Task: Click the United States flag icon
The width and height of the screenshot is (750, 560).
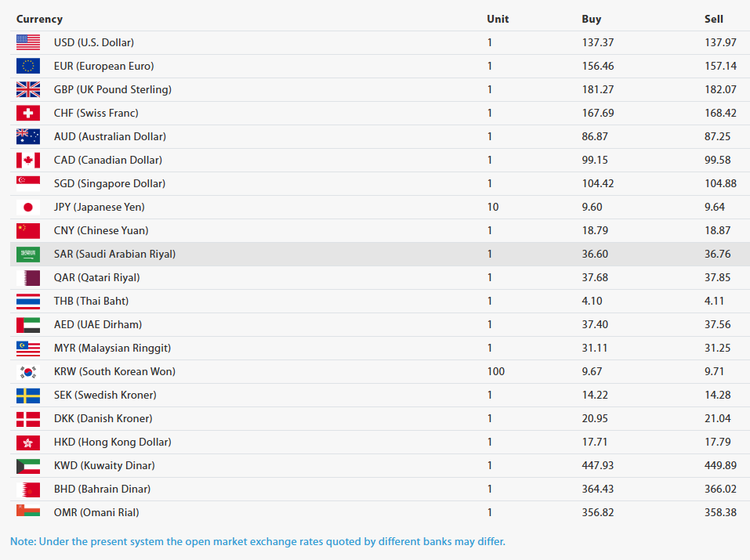Action: 27,42
